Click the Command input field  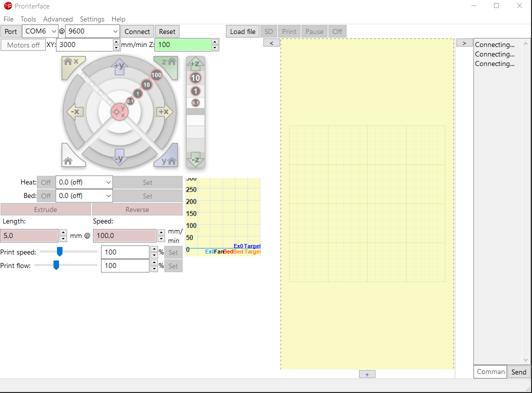(490, 371)
